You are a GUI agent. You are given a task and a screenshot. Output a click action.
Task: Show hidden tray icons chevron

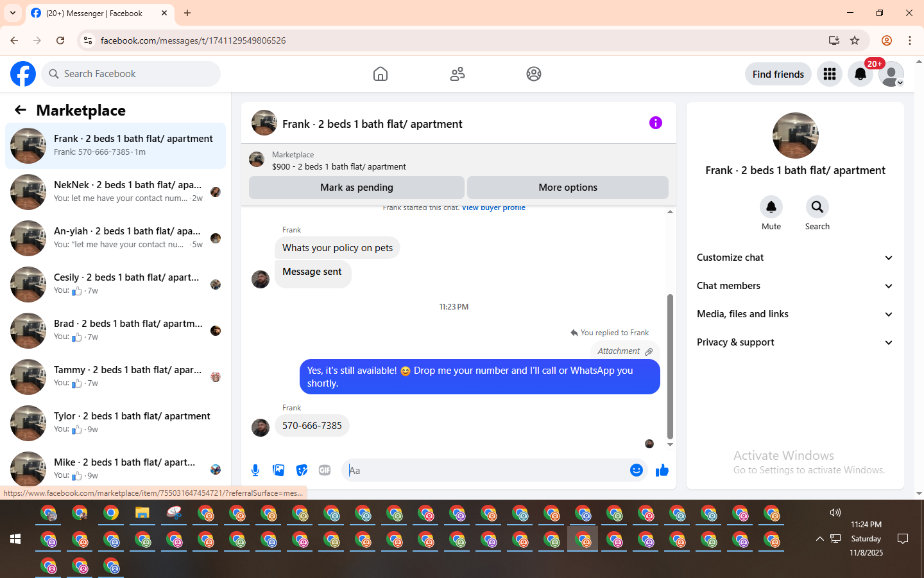[819, 539]
